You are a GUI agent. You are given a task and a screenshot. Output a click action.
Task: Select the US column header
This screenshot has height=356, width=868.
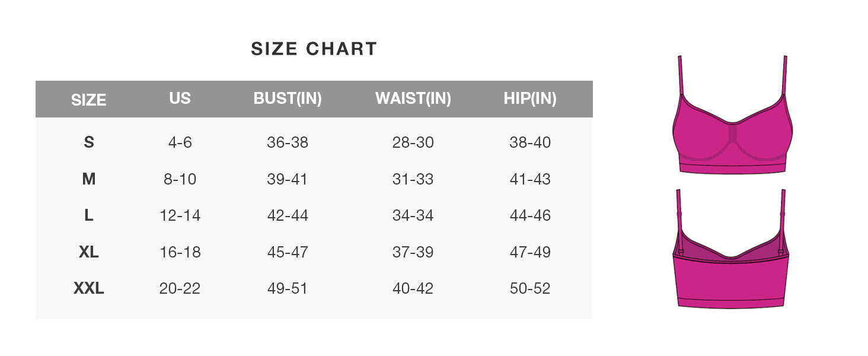coord(180,98)
